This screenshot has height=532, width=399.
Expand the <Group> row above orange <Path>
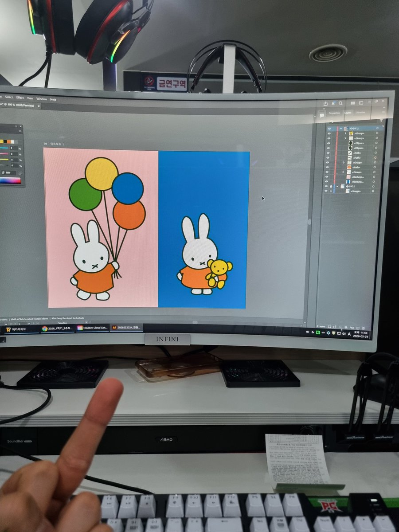pyautogui.click(x=344, y=163)
